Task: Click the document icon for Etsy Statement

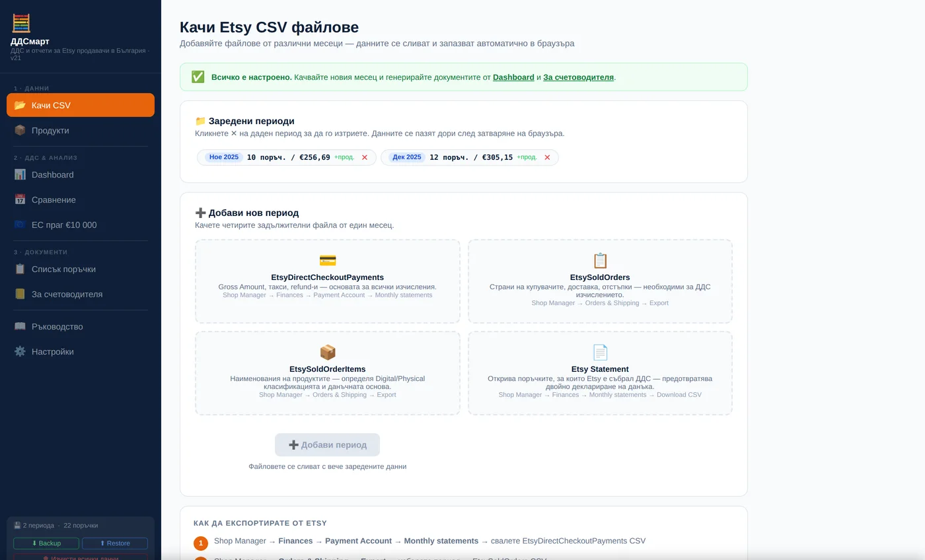Action: point(600,352)
